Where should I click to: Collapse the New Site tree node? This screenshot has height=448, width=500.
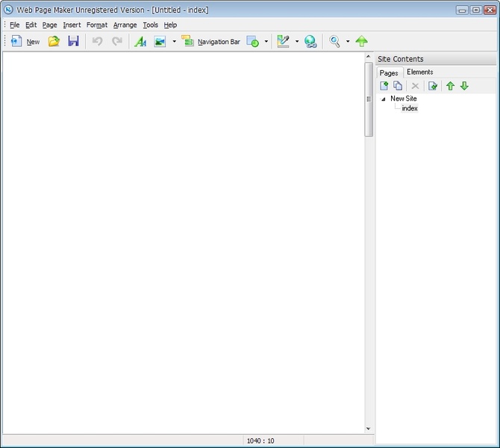click(384, 99)
